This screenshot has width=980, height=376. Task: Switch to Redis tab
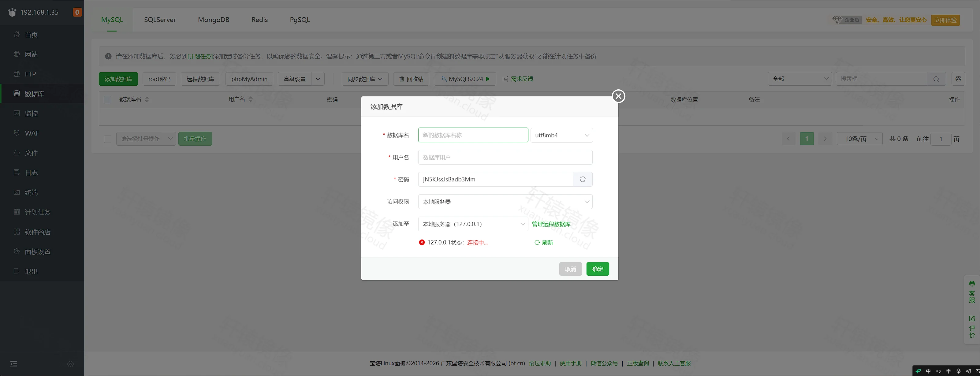tap(259, 20)
